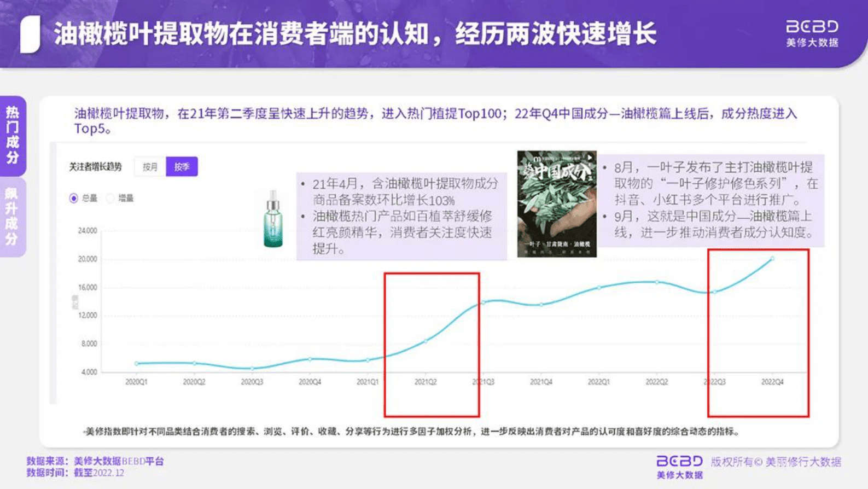868x489 pixels.
Task: Click the 16,000 y-axis label
Action: coord(88,287)
